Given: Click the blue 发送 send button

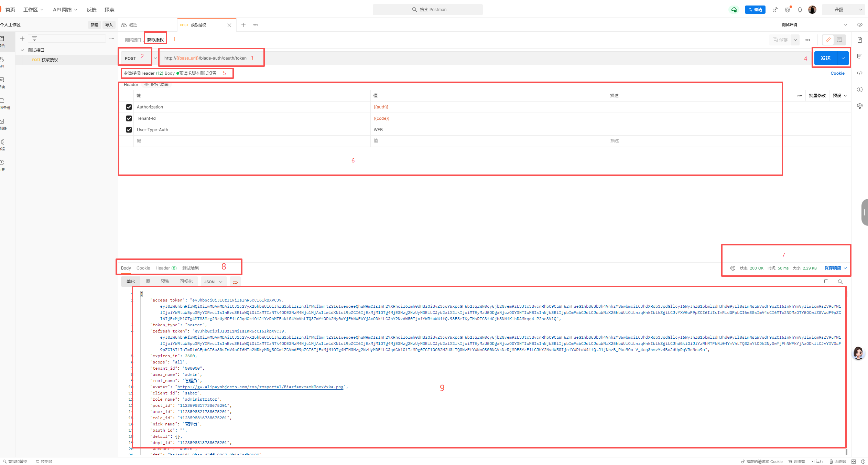Looking at the screenshot, I should pyautogui.click(x=826, y=58).
